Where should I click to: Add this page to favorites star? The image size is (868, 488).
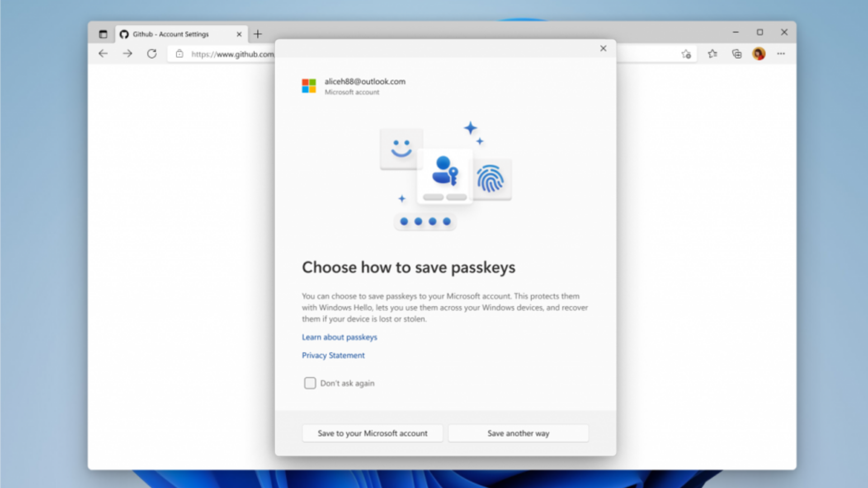tap(686, 54)
